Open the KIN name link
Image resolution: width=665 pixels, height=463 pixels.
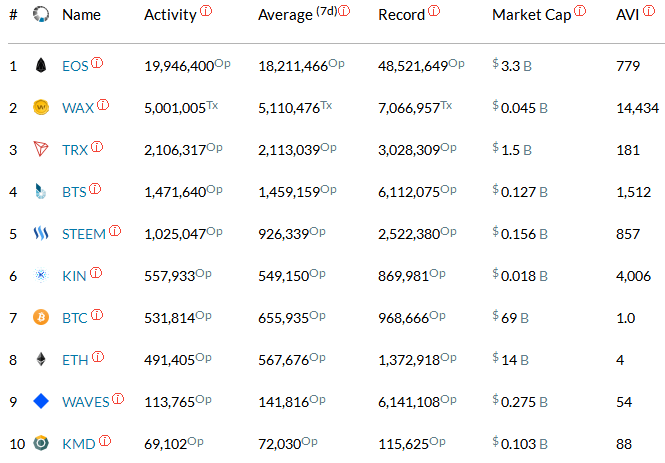point(74,276)
